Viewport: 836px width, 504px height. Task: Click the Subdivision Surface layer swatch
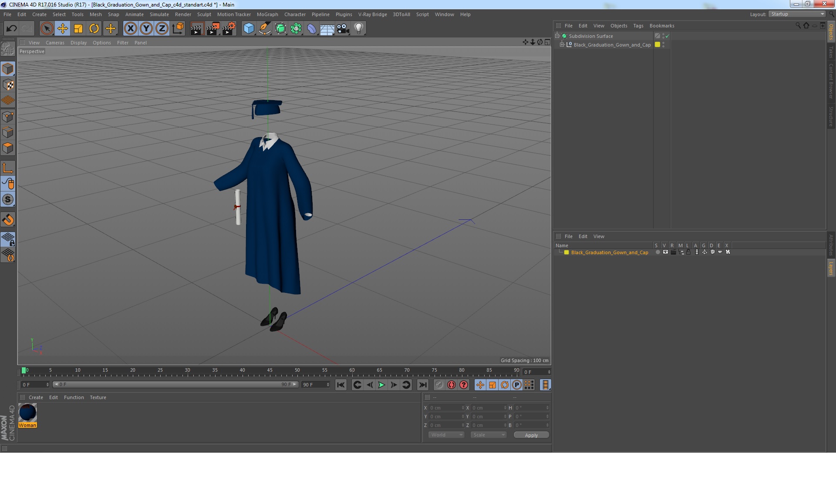[x=657, y=36]
